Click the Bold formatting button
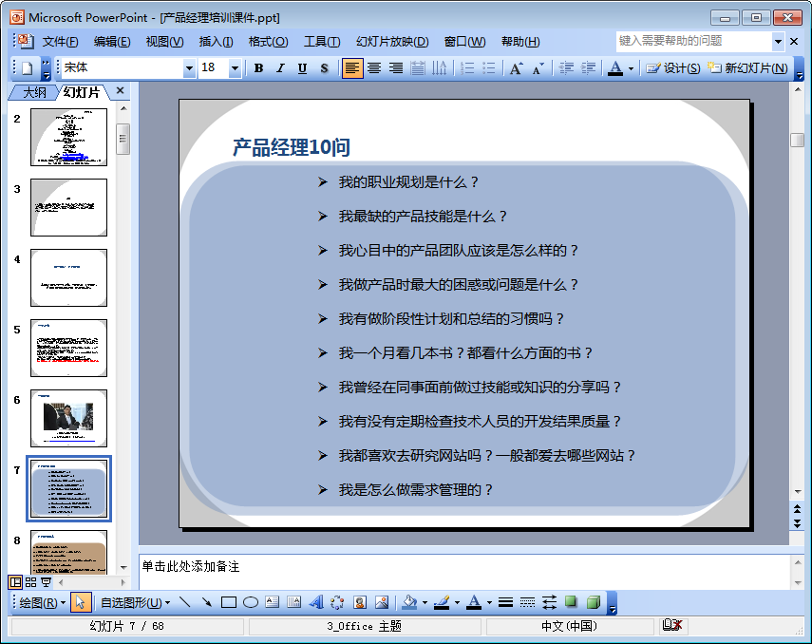 pyautogui.click(x=258, y=68)
